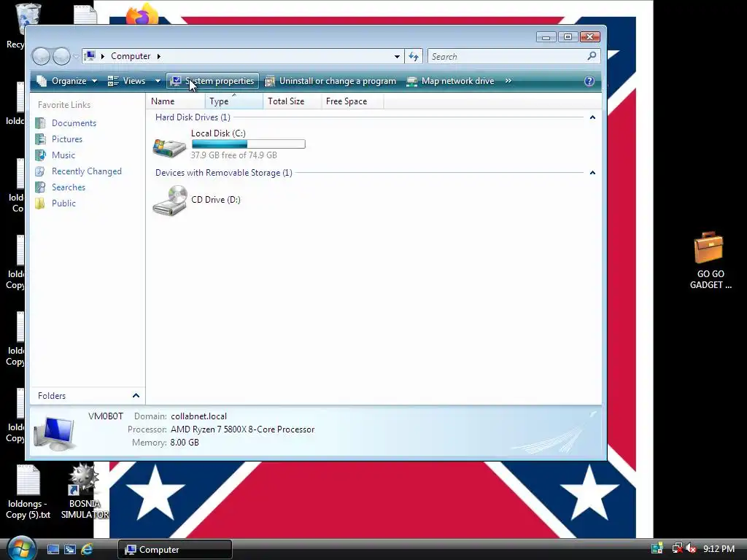Open the Organize menu
747x560 pixels.
coord(66,81)
